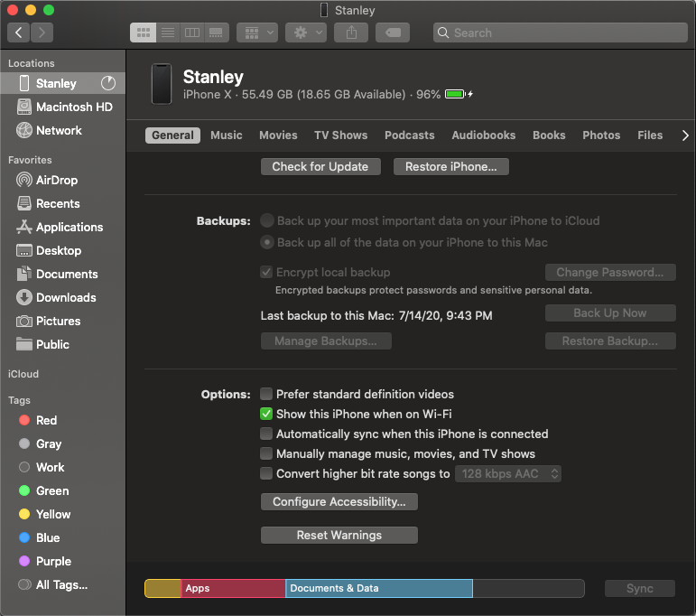Click the iPhone X device image

pyautogui.click(x=162, y=84)
